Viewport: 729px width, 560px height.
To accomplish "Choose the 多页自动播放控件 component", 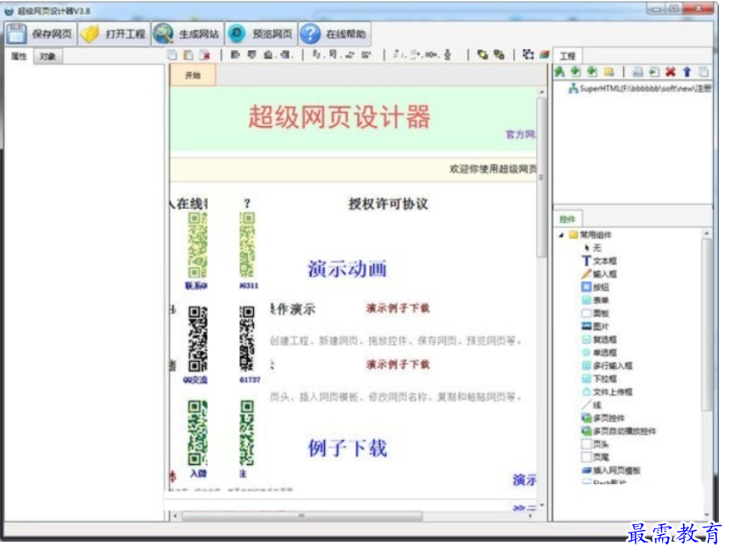I will 618,431.
